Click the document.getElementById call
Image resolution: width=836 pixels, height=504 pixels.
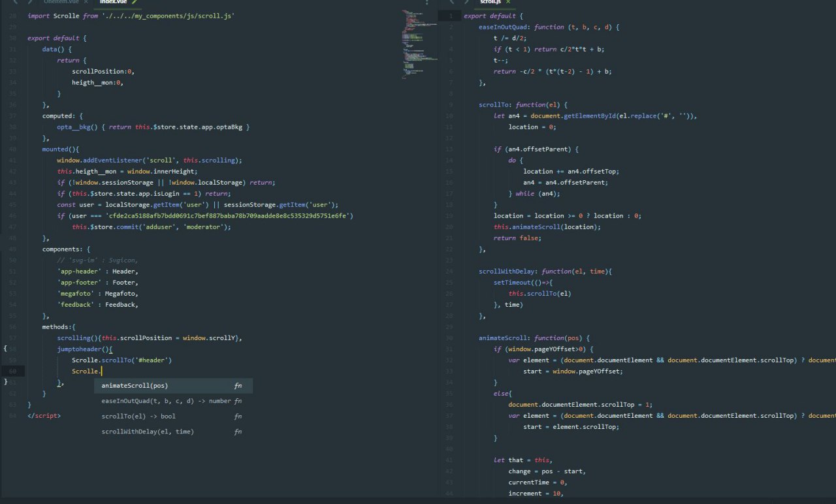click(x=614, y=116)
